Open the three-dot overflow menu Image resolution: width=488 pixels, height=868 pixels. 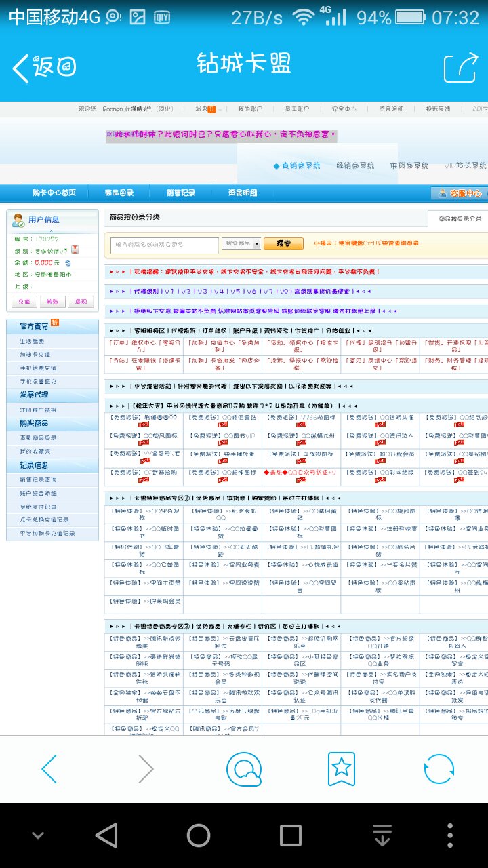[x=450, y=835]
